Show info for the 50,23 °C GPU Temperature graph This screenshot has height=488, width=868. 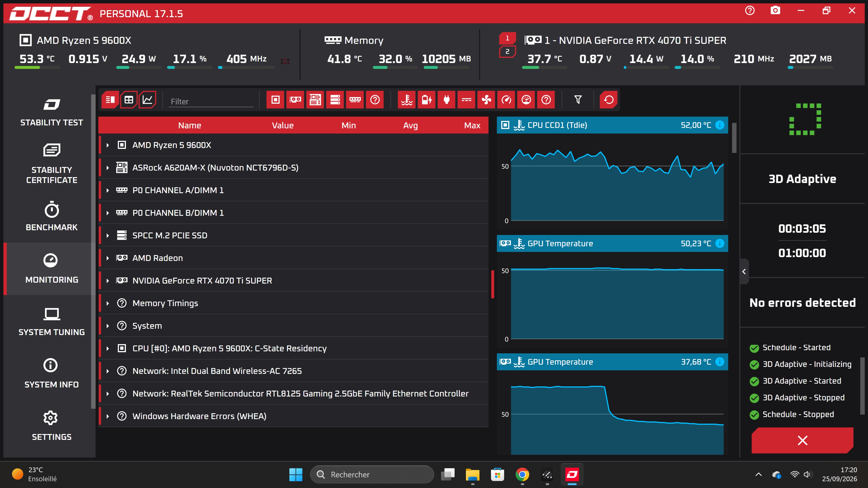point(720,243)
